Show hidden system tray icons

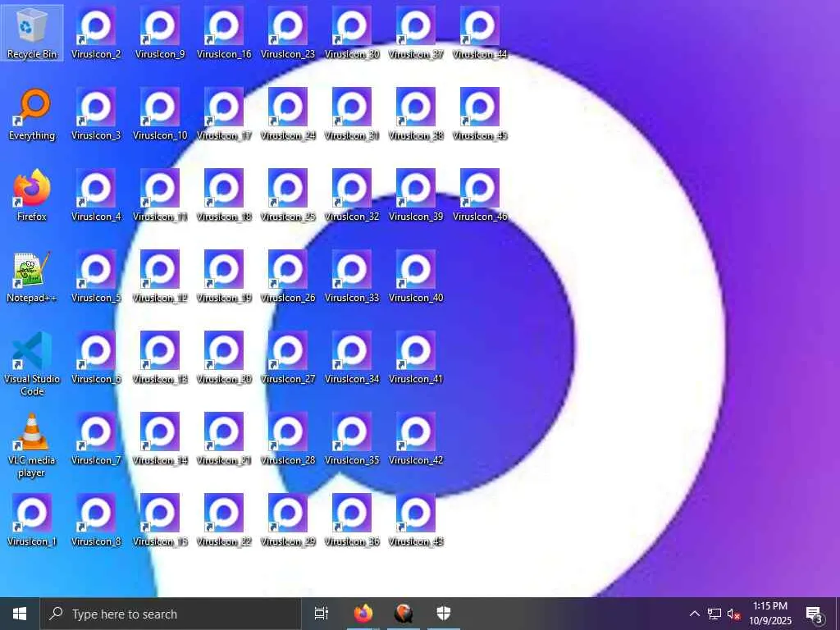(x=694, y=614)
